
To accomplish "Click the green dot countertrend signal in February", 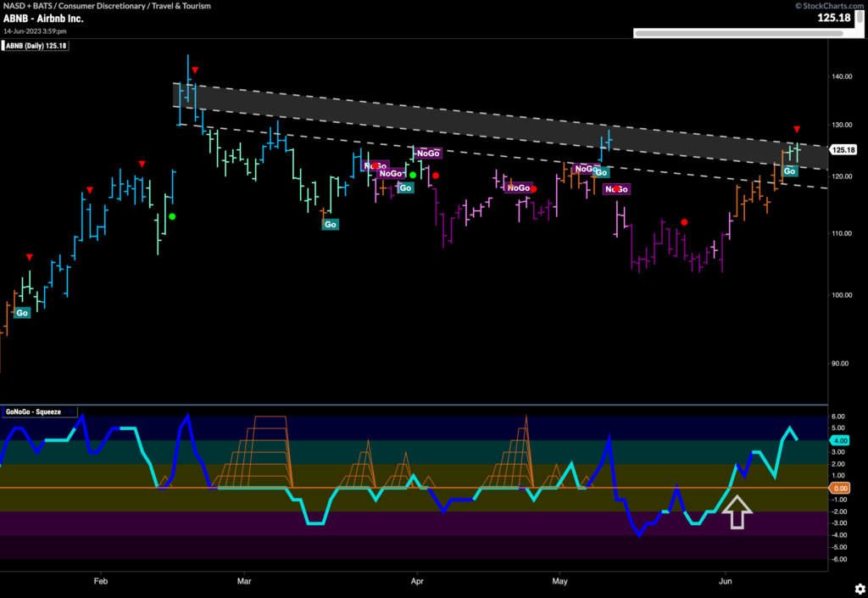I will (x=172, y=216).
